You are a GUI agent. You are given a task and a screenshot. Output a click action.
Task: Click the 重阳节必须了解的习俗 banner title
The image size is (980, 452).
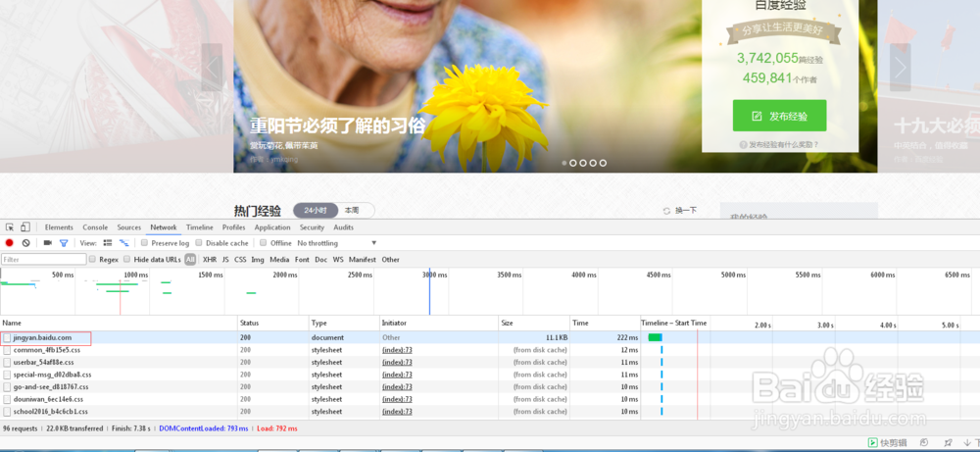(337, 126)
